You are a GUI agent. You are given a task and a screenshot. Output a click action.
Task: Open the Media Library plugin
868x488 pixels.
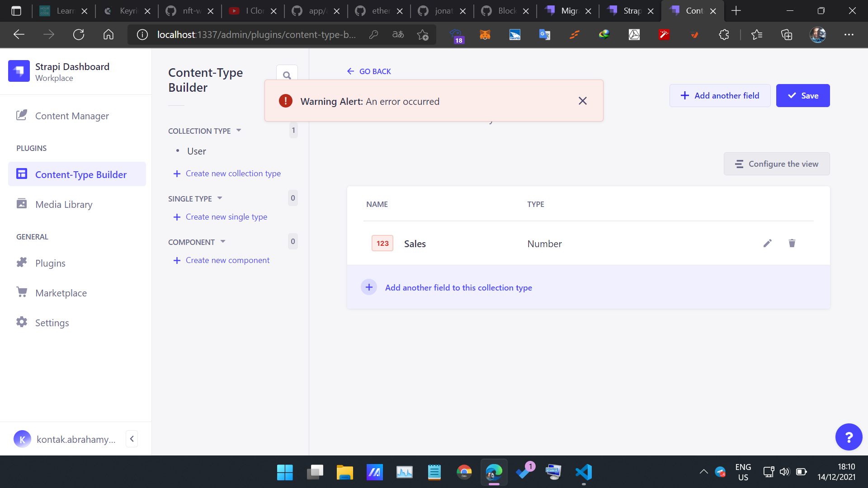[x=63, y=204]
